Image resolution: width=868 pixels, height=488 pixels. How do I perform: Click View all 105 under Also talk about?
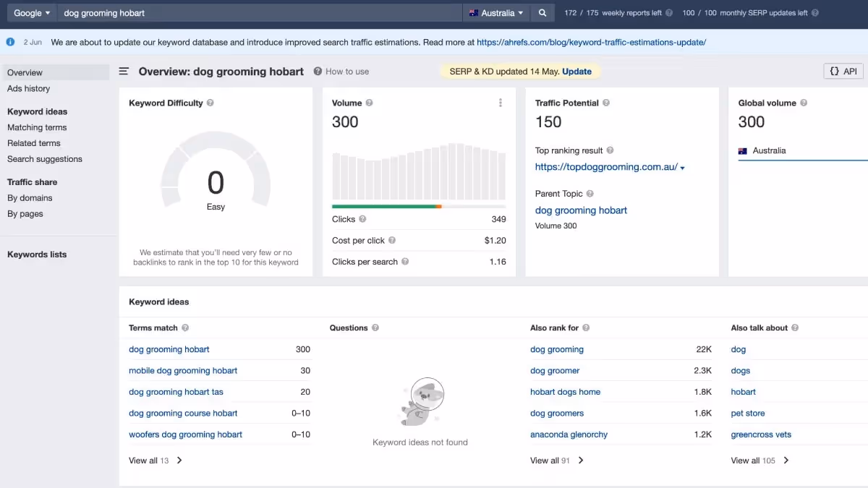pos(760,461)
